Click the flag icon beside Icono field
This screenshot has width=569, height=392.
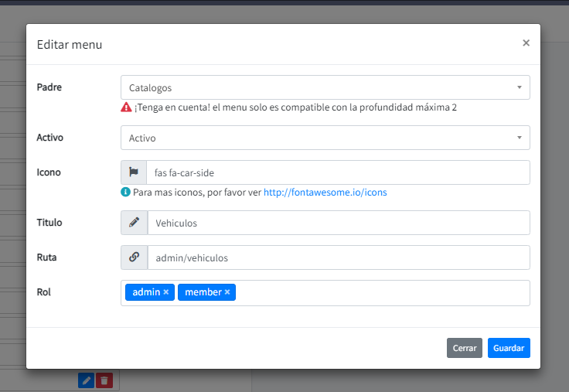tap(134, 172)
